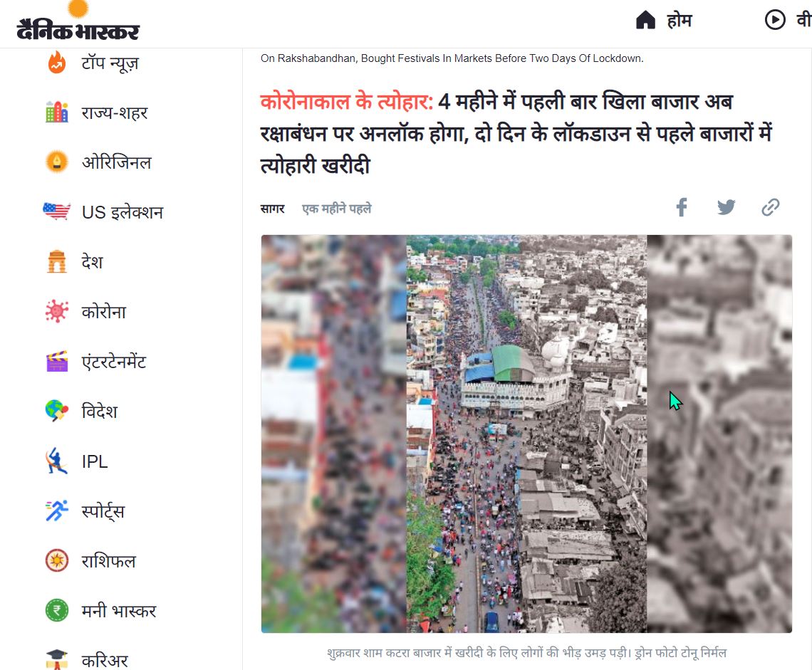Click the सागर city link
This screenshot has width=812, height=670.
272,209
